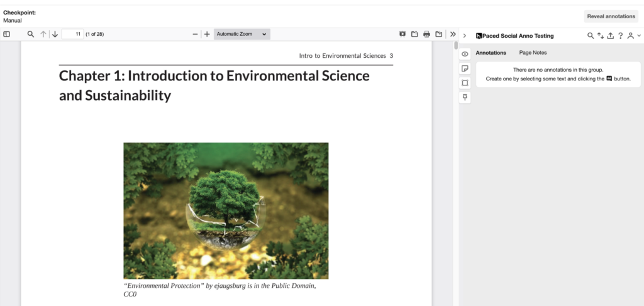Click the "(1 of 28)" page count
The image size is (644, 306).
point(95,35)
